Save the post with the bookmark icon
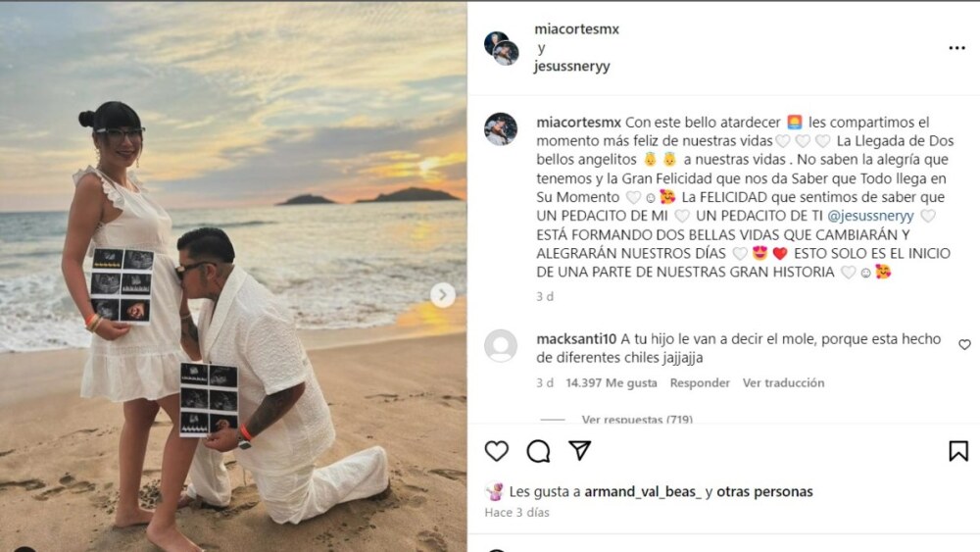The height and width of the screenshot is (552, 980). point(958,451)
